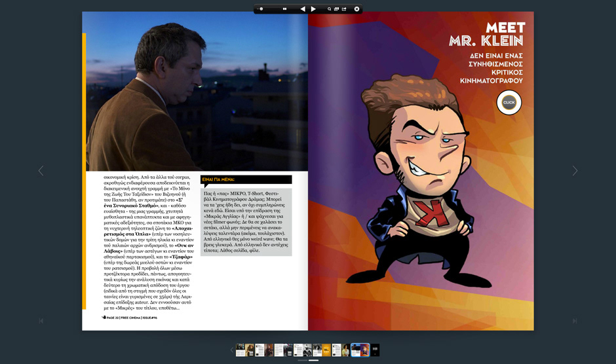Open the last black page thumbnail
Image resolution: width=616 pixels, height=364 pixels.
[x=375, y=350]
